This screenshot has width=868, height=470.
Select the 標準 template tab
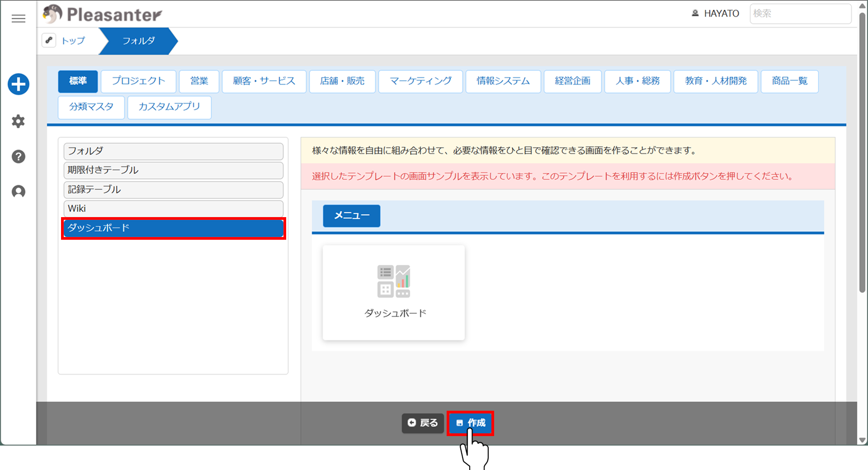[78, 81]
